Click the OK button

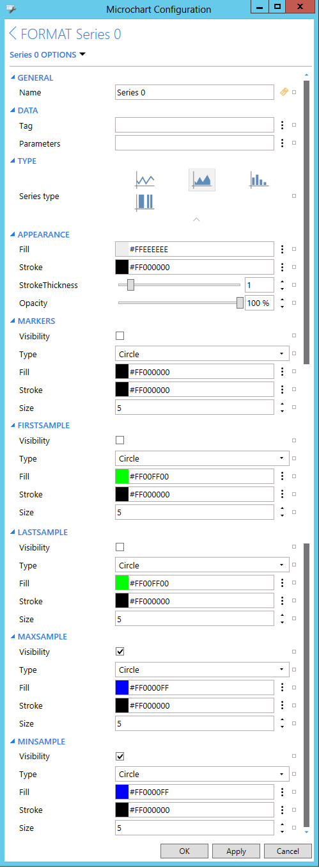coord(184,851)
